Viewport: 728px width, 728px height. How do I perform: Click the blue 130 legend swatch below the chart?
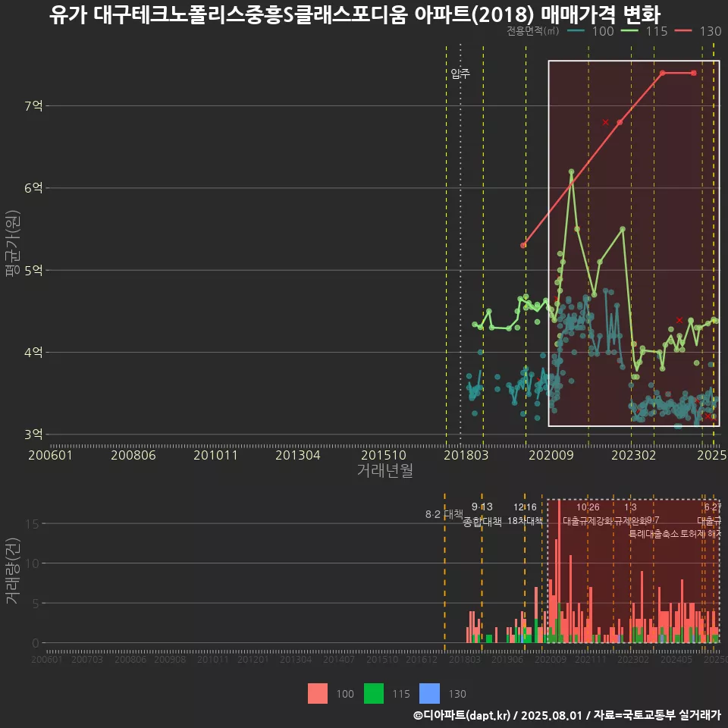pos(429,694)
